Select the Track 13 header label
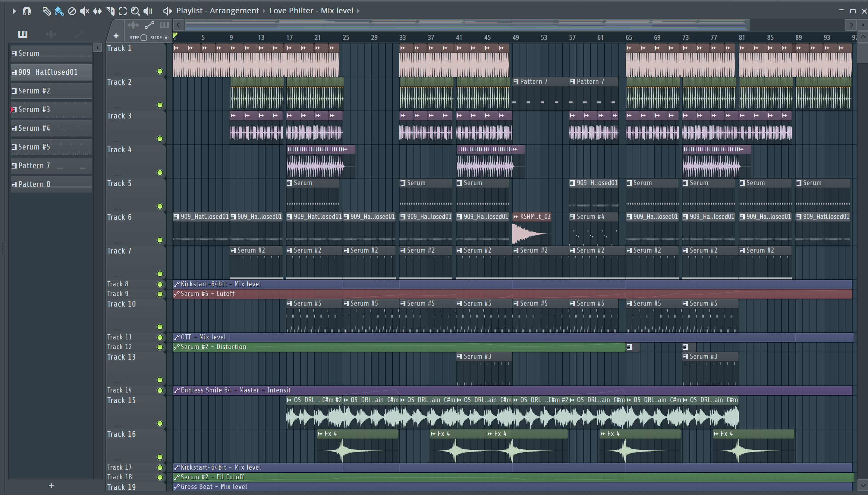 (x=121, y=357)
